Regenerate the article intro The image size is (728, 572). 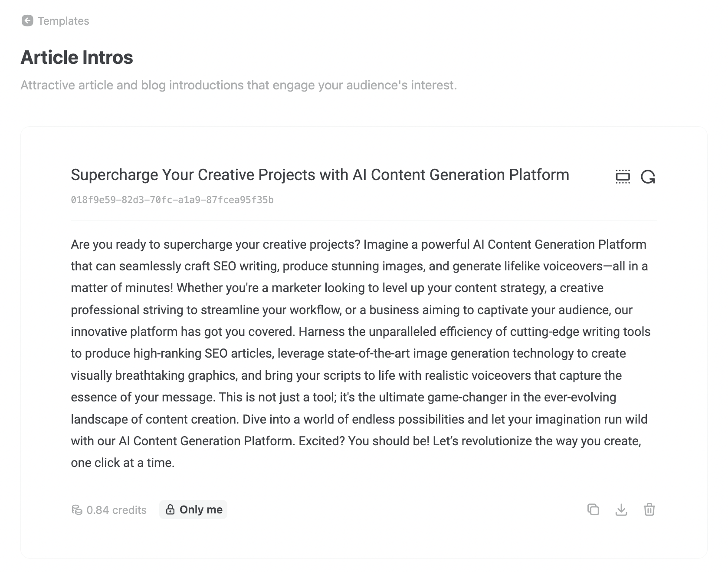click(648, 177)
